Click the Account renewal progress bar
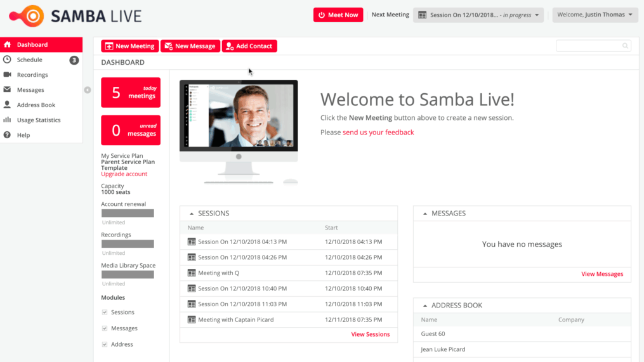Viewport: 644px width, 362px height. pyautogui.click(x=128, y=213)
